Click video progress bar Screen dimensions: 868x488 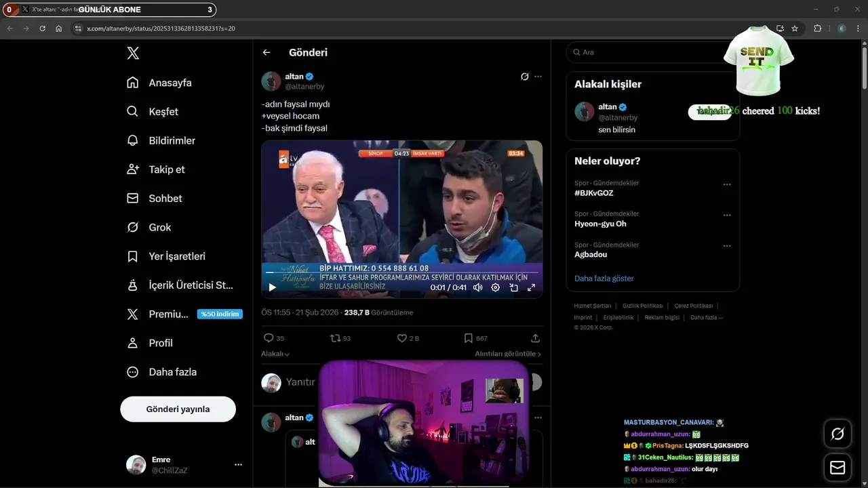point(402,273)
